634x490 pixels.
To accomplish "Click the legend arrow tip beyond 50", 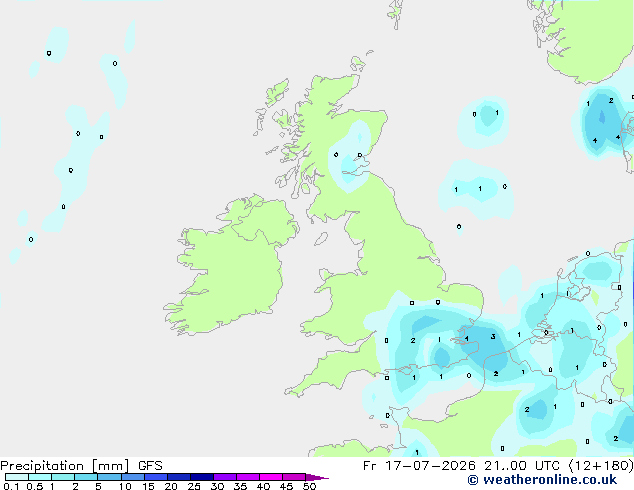I will [x=317, y=477].
